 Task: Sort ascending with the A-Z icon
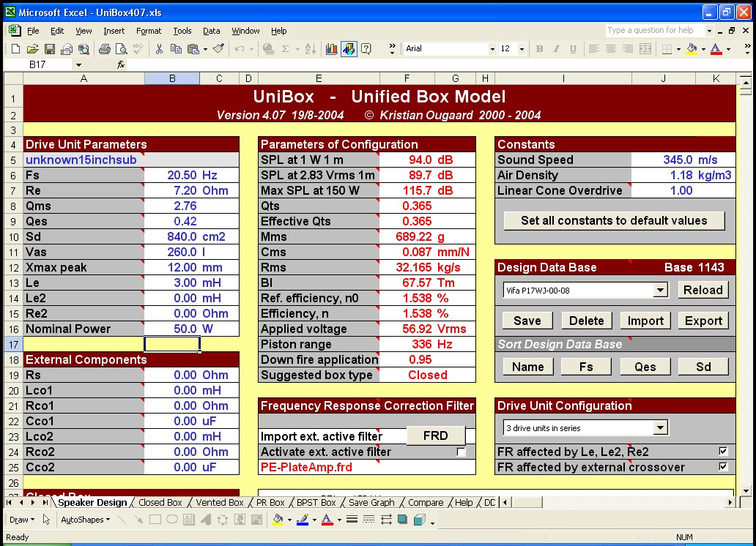click(311, 49)
